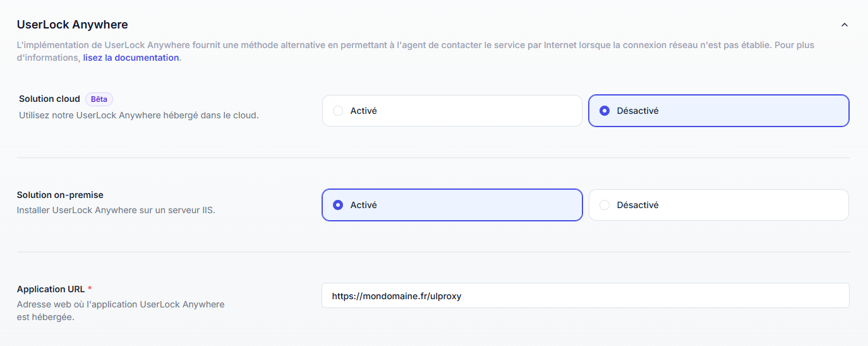
Task: Collapse the UserLock Anywhere section chevron
Action: (x=844, y=25)
